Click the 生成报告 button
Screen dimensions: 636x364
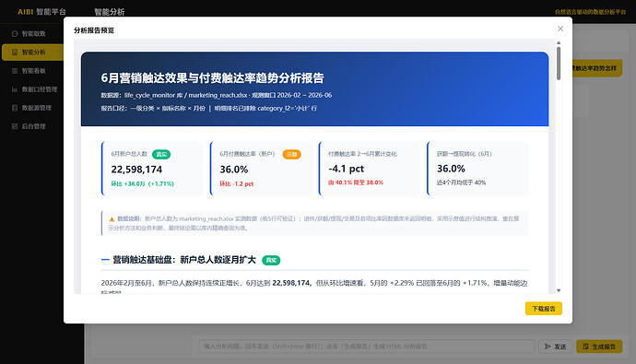click(599, 346)
